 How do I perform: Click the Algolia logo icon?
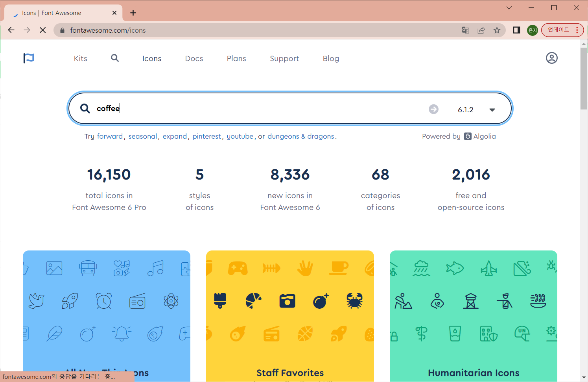[x=468, y=136]
